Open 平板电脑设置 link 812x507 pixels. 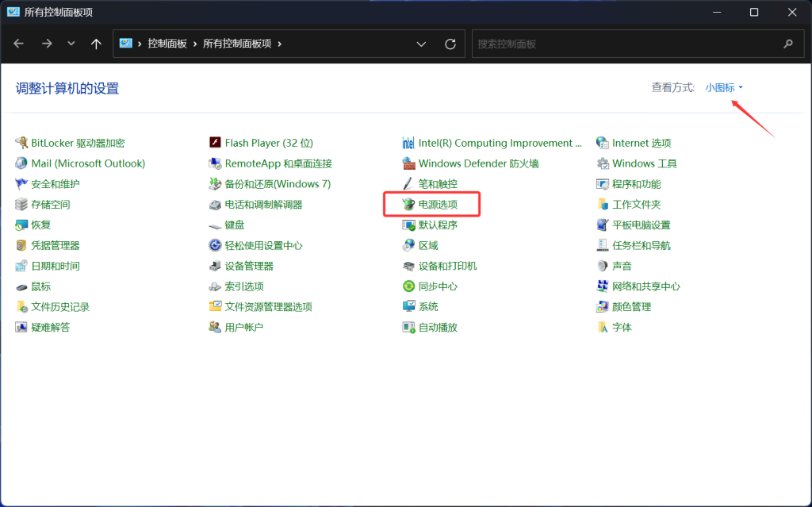click(641, 225)
